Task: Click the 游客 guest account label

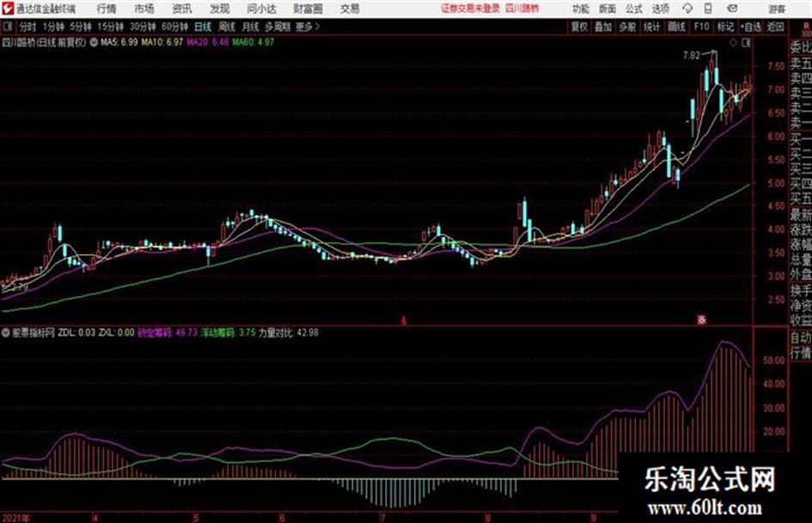Action: click(x=777, y=9)
